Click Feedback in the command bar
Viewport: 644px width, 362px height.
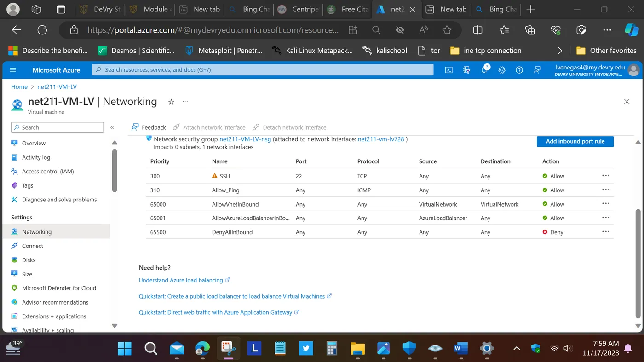149,127
